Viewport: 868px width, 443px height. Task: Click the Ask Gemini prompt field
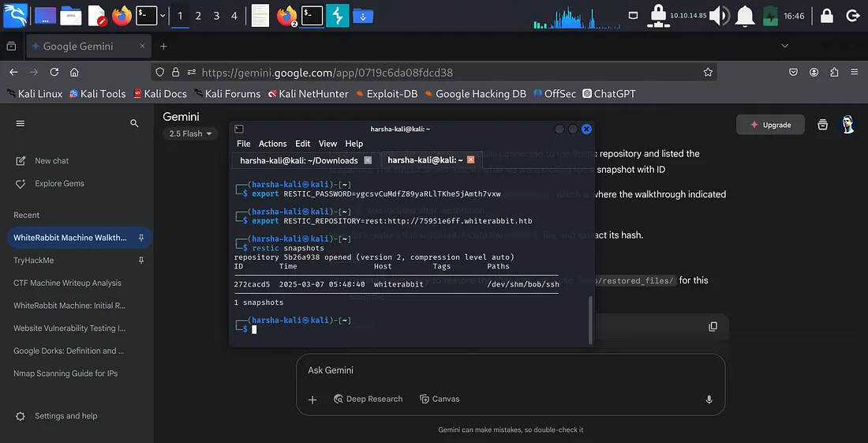[x=511, y=370]
